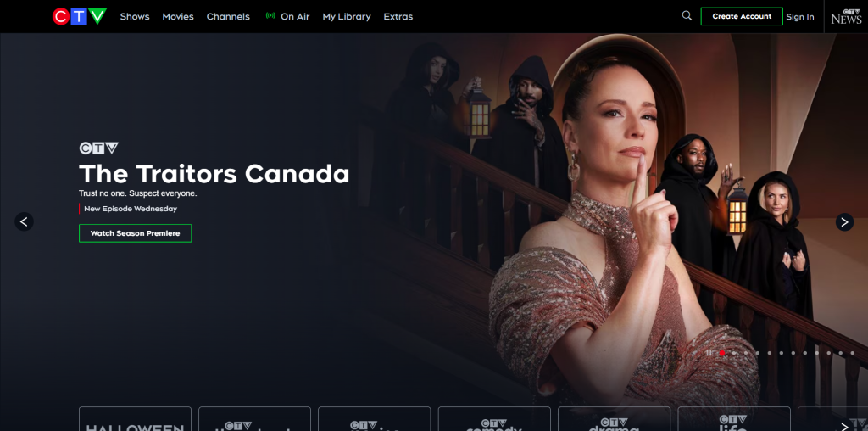Open the Halloween collection tile
The image size is (868, 431).
coord(135,419)
